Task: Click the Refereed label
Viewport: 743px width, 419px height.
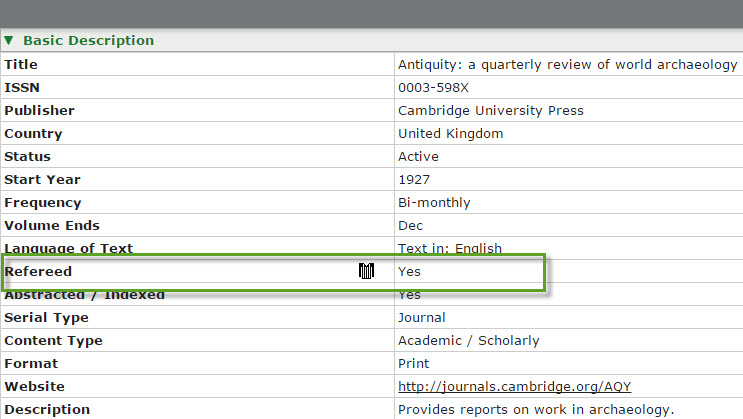Action: pos(38,272)
